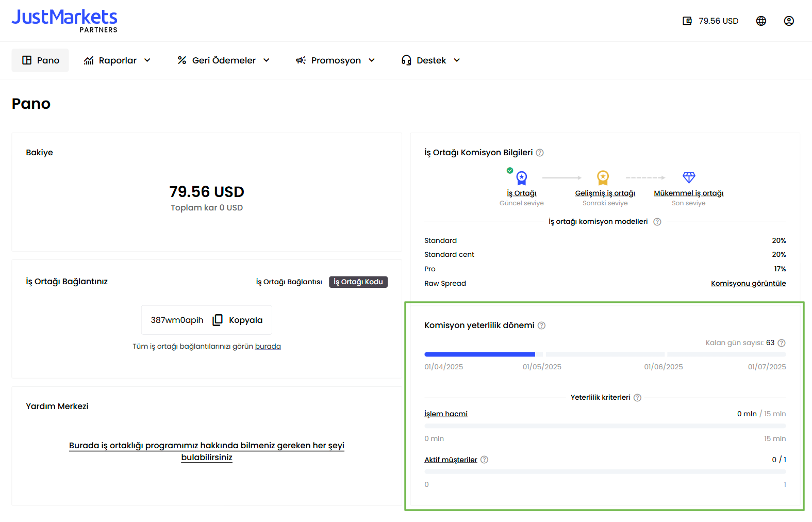Click the blue qualification period progress bar
The width and height of the screenshot is (812, 522).
point(480,354)
